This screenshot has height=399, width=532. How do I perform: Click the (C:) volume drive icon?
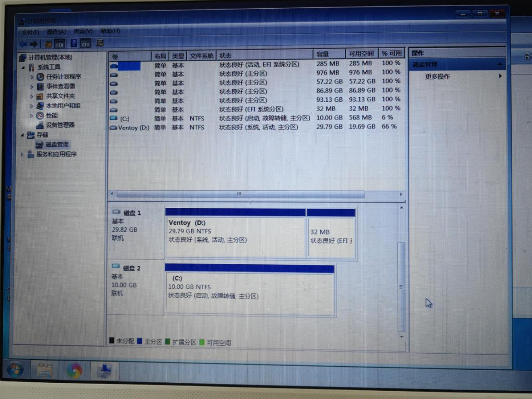[114, 118]
